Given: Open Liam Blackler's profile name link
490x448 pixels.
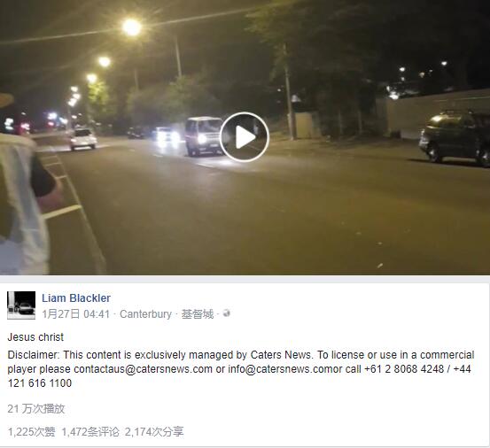Looking at the screenshot, I should [x=76, y=297].
